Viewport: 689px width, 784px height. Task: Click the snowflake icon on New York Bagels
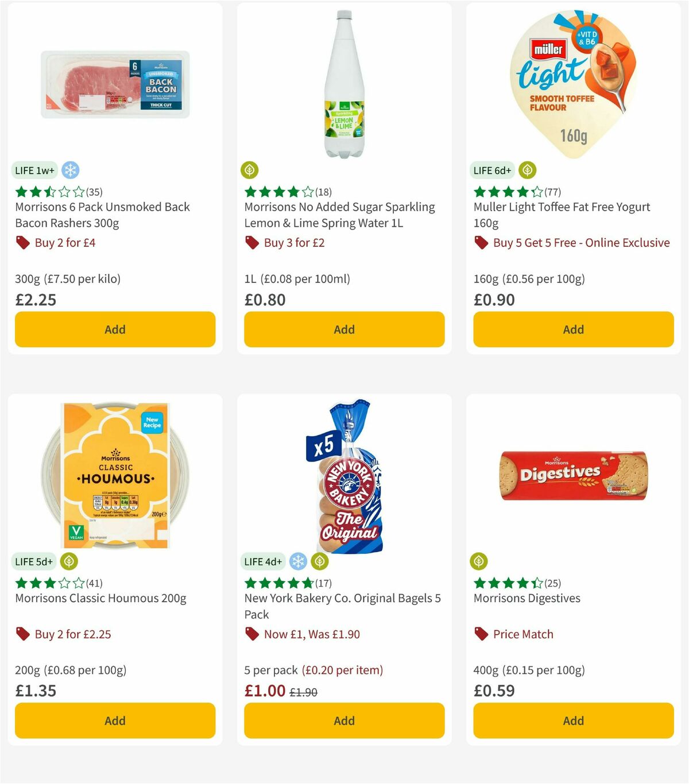(298, 561)
